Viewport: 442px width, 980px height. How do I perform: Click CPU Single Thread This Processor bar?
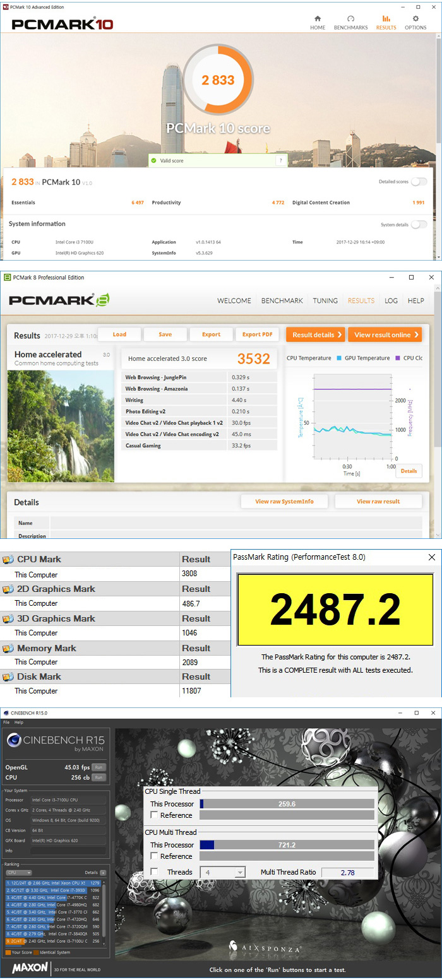(x=287, y=804)
